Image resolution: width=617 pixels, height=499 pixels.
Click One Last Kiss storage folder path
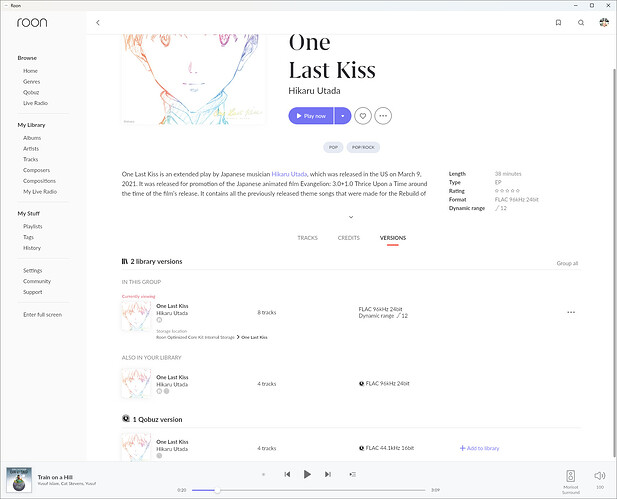click(x=254, y=337)
